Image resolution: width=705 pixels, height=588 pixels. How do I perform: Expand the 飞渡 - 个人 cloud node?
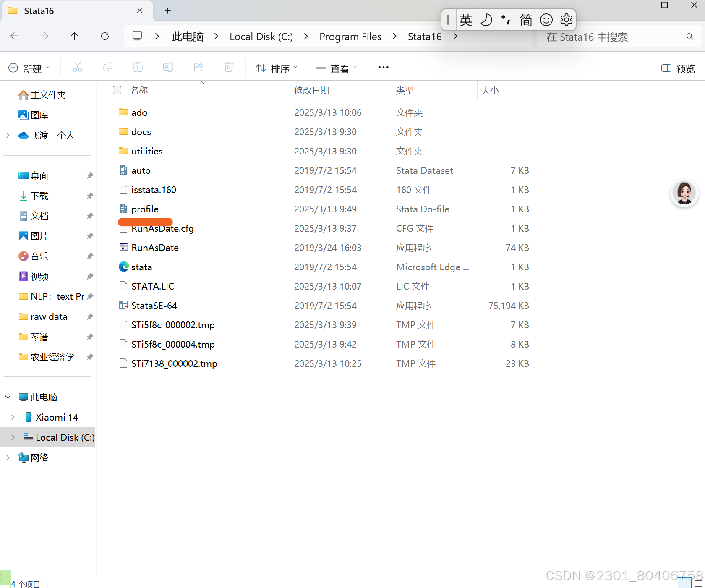coord(8,135)
